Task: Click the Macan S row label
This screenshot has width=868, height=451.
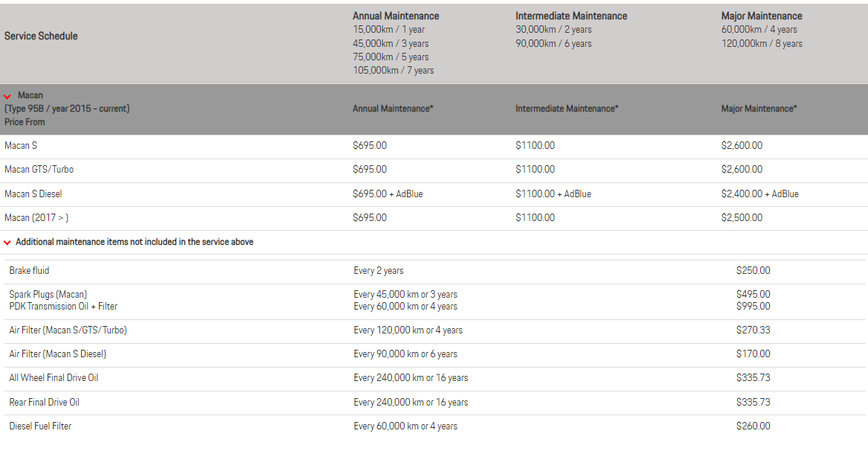Action: [x=21, y=146]
